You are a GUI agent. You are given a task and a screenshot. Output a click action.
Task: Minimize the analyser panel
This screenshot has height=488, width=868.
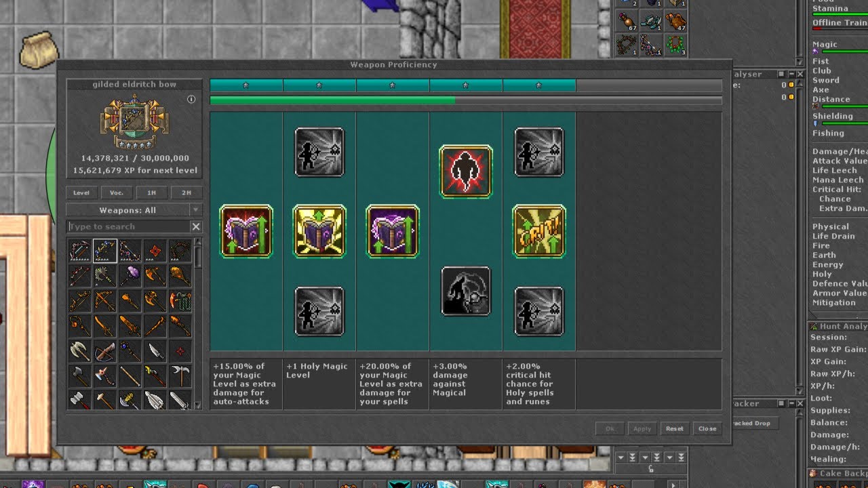click(791, 74)
